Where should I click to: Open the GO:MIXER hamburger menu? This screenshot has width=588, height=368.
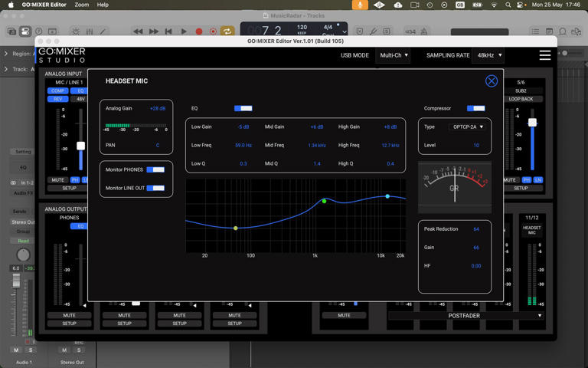click(x=545, y=55)
